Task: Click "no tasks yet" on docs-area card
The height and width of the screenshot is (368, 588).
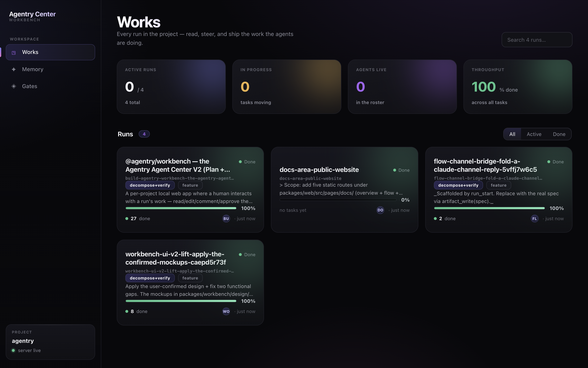Action: coord(293,210)
